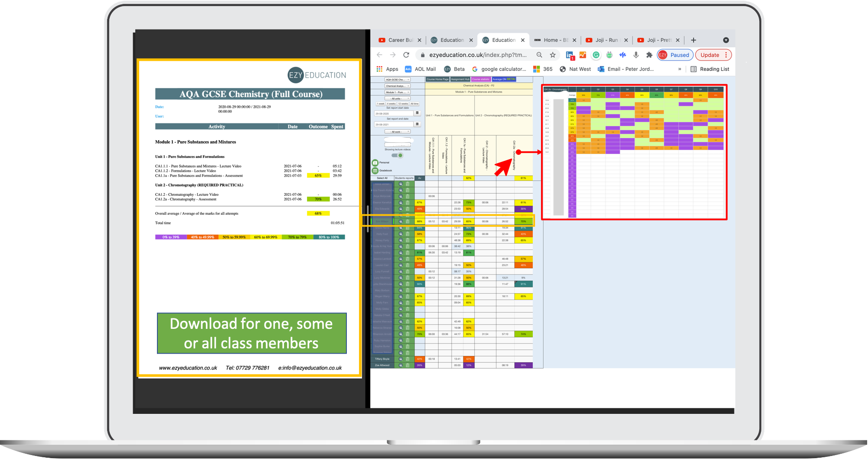This screenshot has height=459, width=868.
Task: Open the Grammarly extension icon
Action: click(x=596, y=55)
